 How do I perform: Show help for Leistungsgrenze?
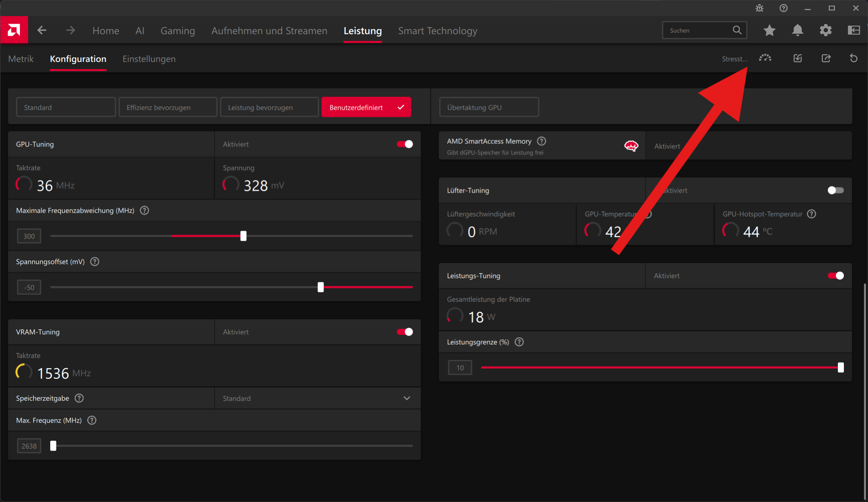519,342
